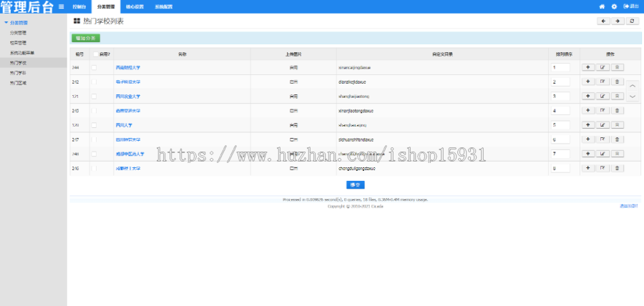The width and height of the screenshot is (644, 306).
Task: Open 系统功能菜单 in the sidebar
Action: (x=22, y=52)
